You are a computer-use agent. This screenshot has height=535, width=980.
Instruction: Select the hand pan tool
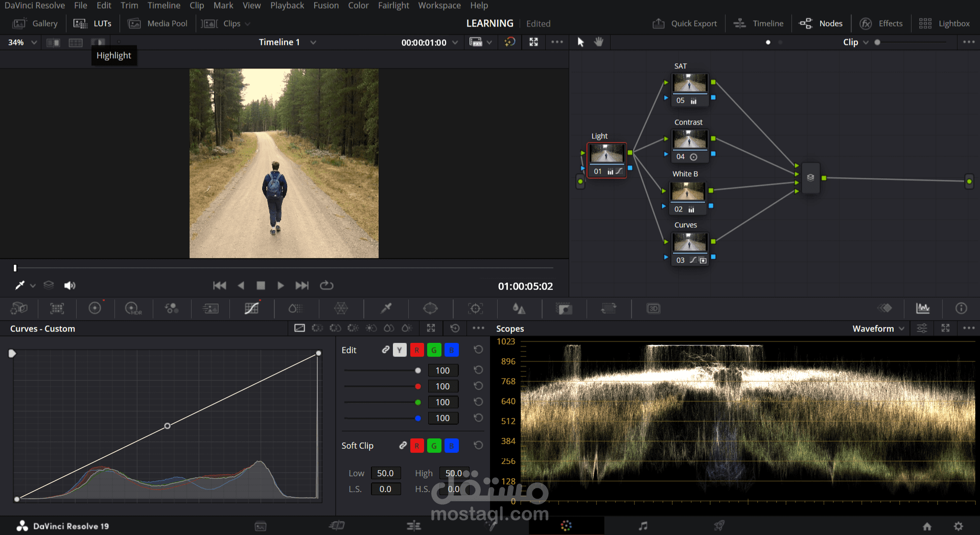click(599, 42)
